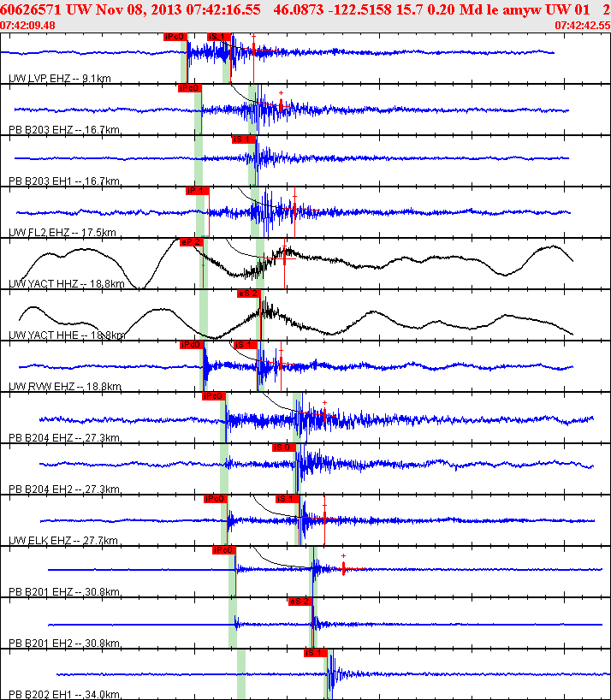Select the eP 2 pick flag on UW YACT HHZ
The height and width of the screenshot is (700, 611).
(192, 242)
